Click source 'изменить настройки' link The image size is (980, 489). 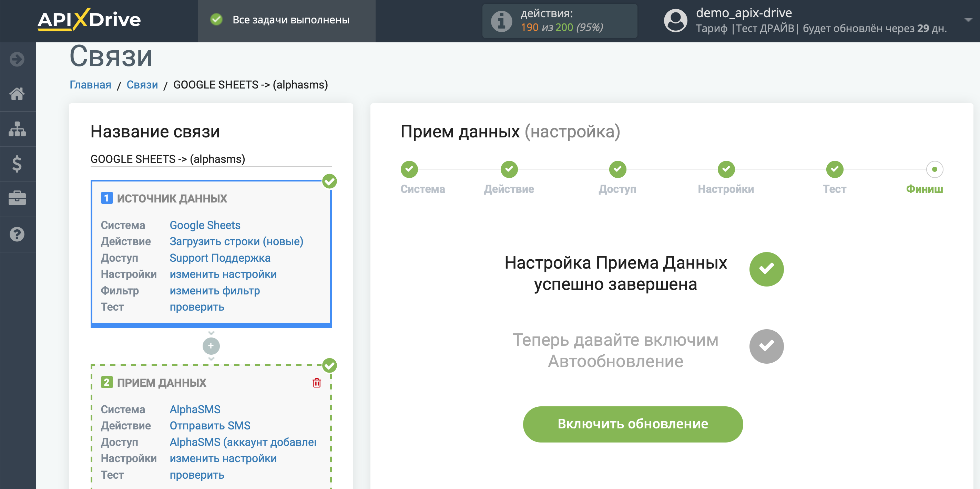(223, 274)
